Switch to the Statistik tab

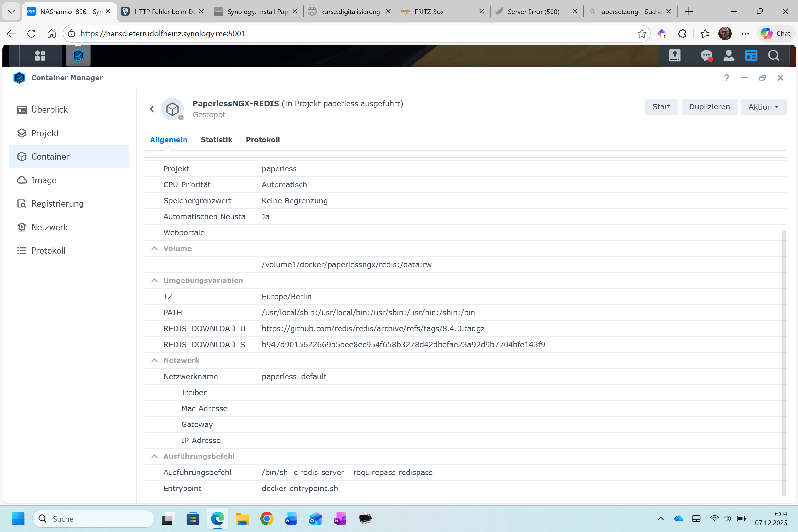click(x=216, y=140)
